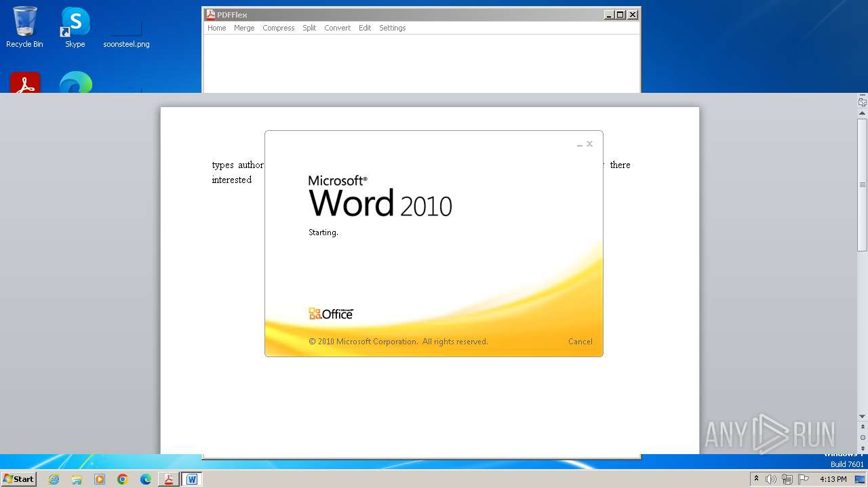Select the Skype desktop shortcut
This screenshot has width=868, height=488.
[x=75, y=28]
